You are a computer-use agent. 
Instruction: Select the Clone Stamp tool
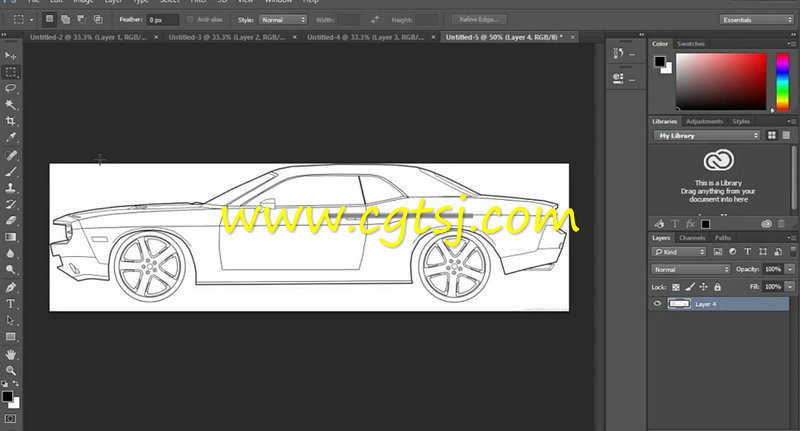tap(10, 188)
